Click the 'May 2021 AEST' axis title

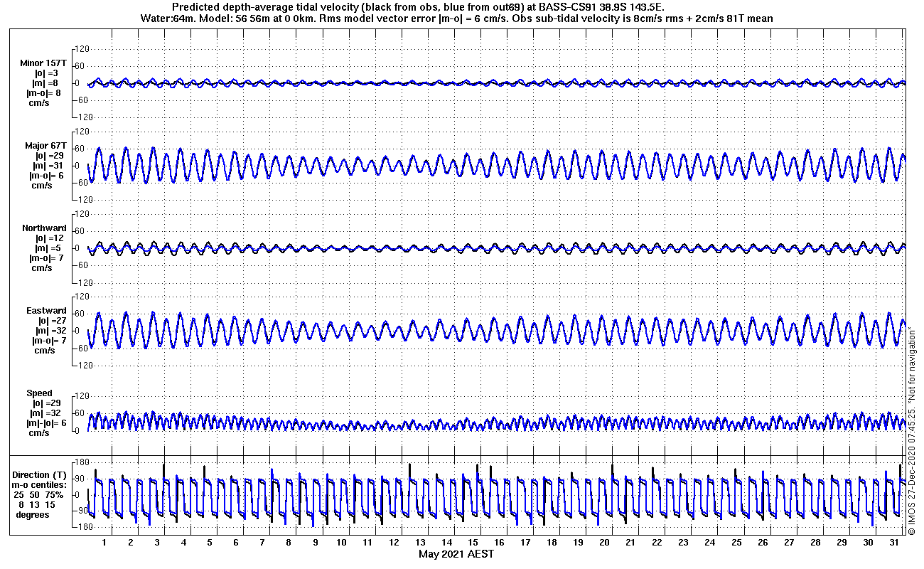click(x=456, y=554)
